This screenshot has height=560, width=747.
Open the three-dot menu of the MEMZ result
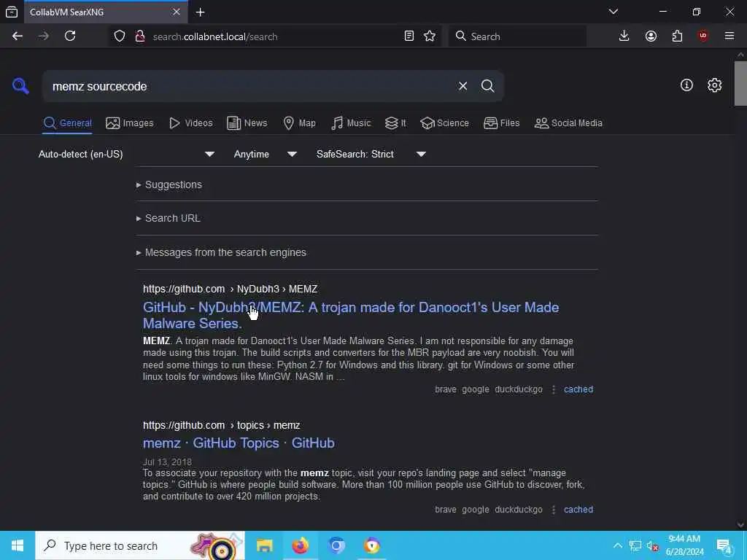click(554, 389)
